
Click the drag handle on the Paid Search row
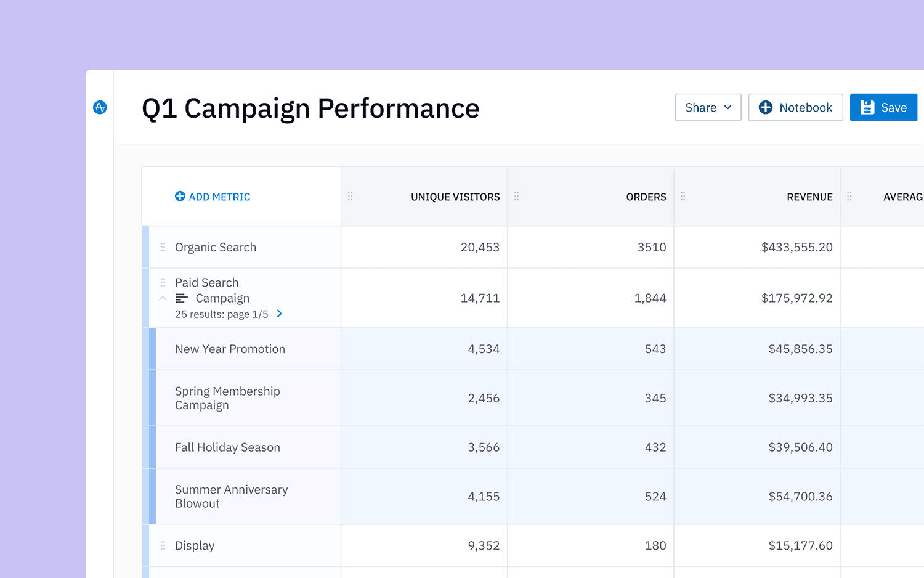[163, 282]
